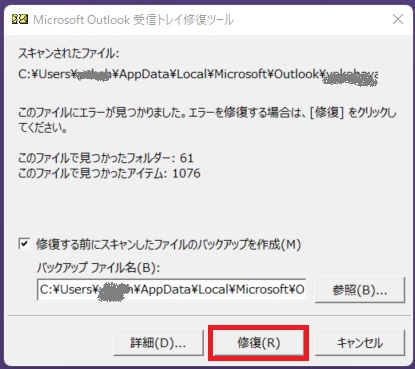Select the scanned file path text

[198, 75]
